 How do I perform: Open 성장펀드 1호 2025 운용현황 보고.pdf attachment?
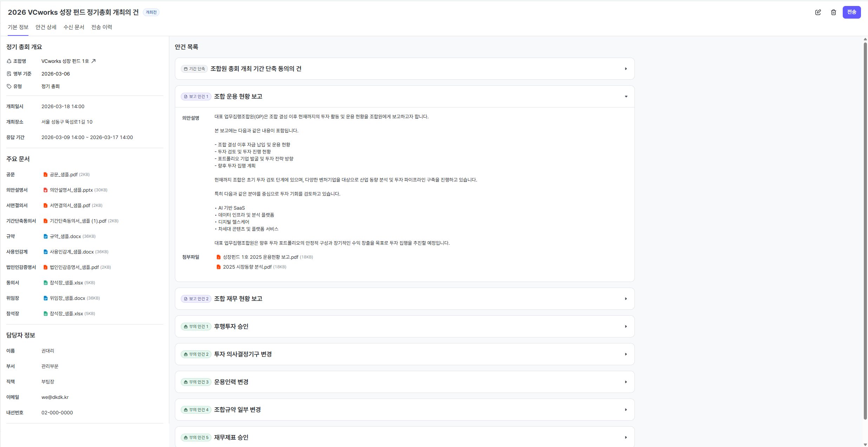pos(260,257)
